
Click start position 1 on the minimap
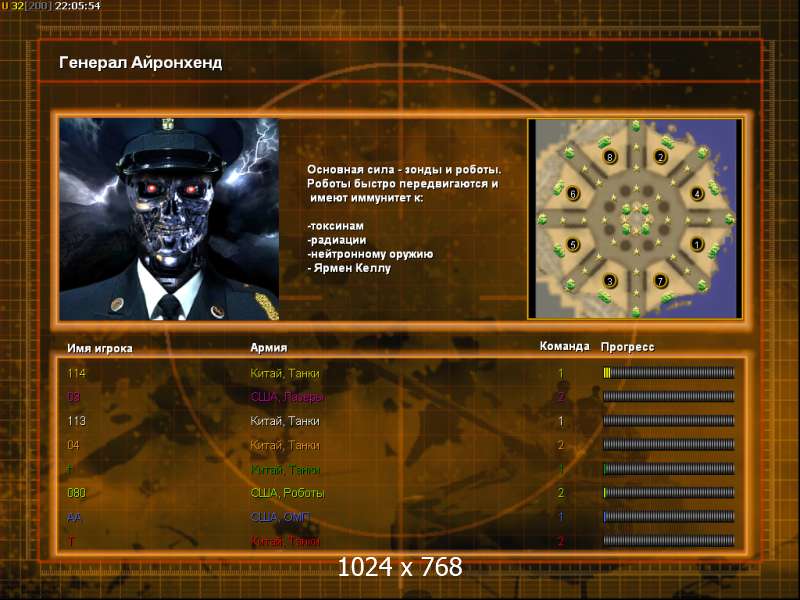pyautogui.click(x=697, y=244)
